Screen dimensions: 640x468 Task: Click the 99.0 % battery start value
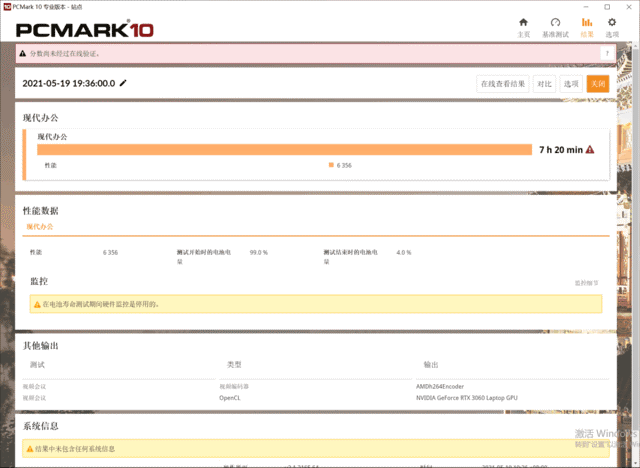pos(259,253)
